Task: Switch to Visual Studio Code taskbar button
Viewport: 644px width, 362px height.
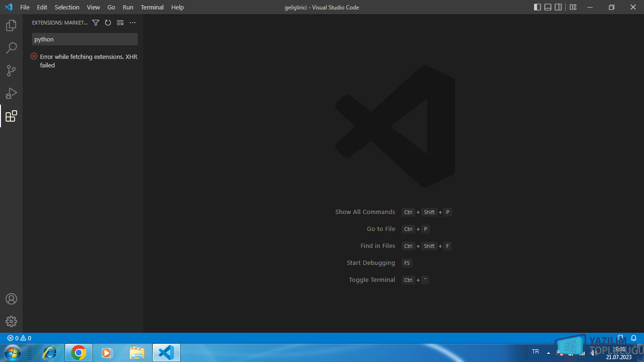Action: (x=166, y=353)
